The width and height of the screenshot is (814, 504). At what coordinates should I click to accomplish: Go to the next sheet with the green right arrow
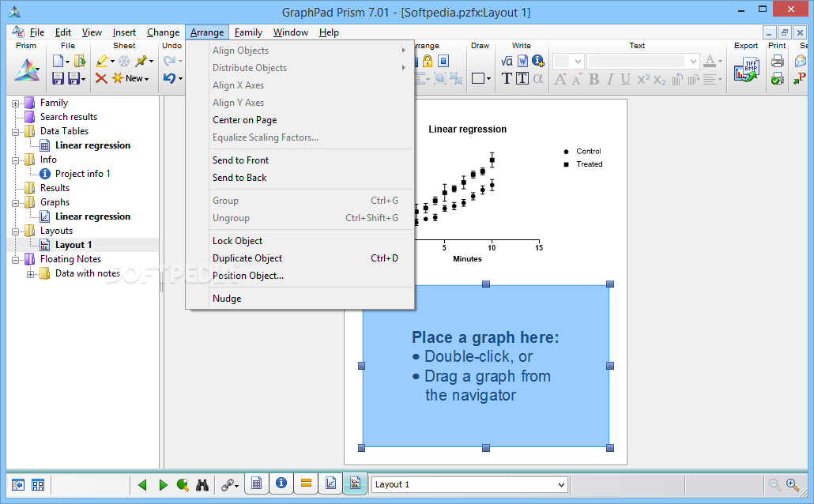pos(163,485)
